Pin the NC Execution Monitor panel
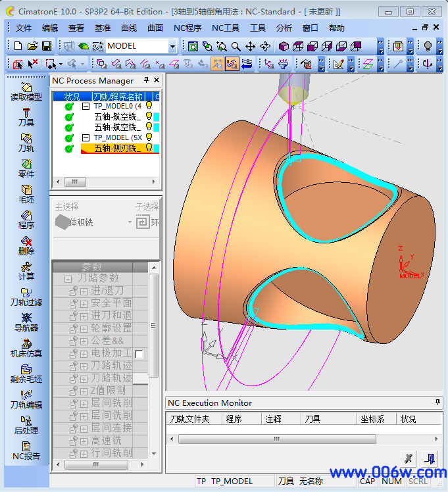The image size is (448, 492). pos(437,403)
